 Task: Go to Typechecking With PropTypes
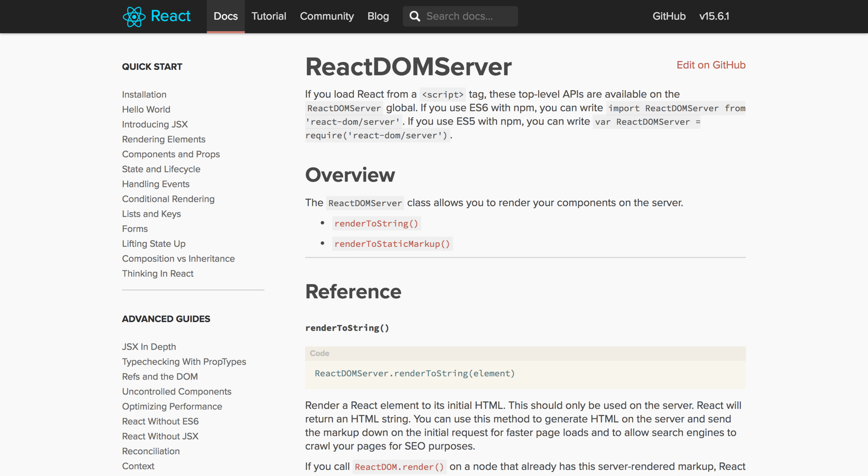[184, 362]
